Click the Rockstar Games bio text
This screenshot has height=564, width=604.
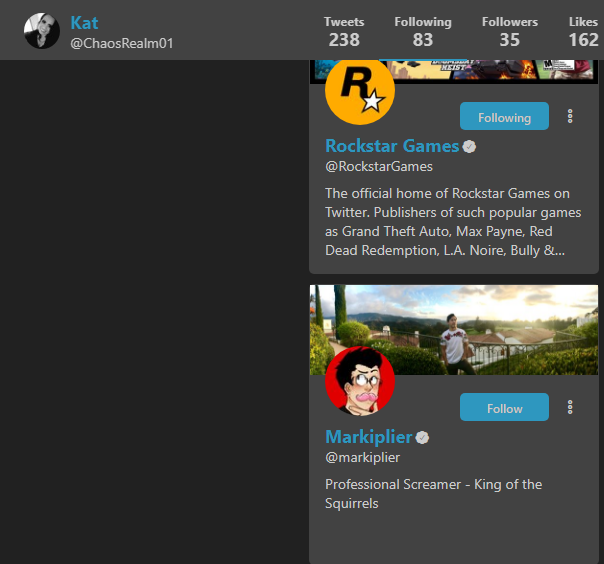pyautogui.click(x=453, y=222)
